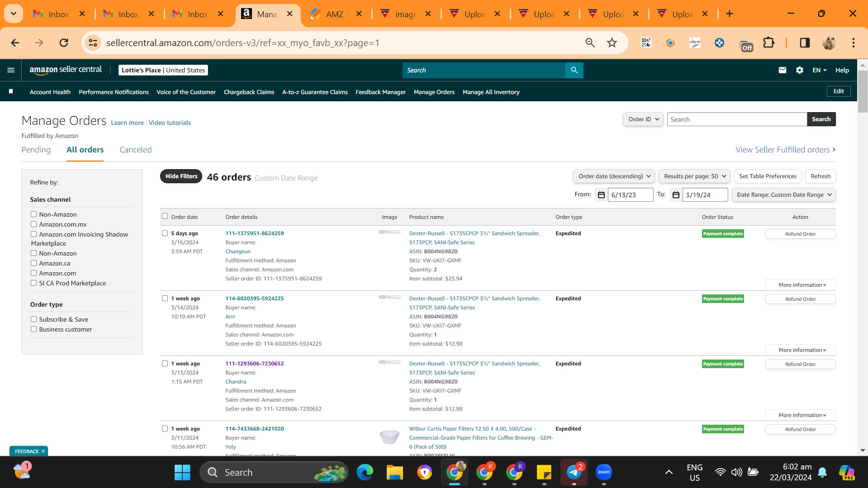The image size is (868, 488).
Task: Expand More information for order 114-6020395-5924225
Action: (x=800, y=350)
